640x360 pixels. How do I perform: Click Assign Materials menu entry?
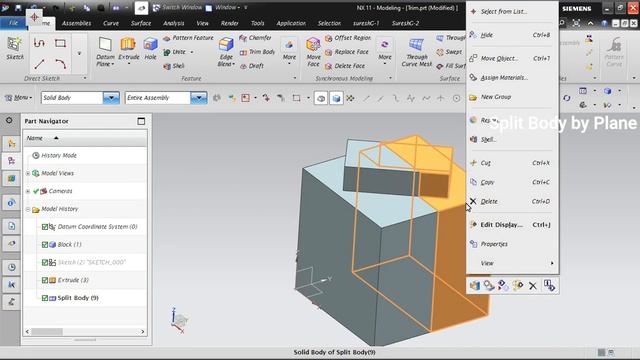[512, 78]
